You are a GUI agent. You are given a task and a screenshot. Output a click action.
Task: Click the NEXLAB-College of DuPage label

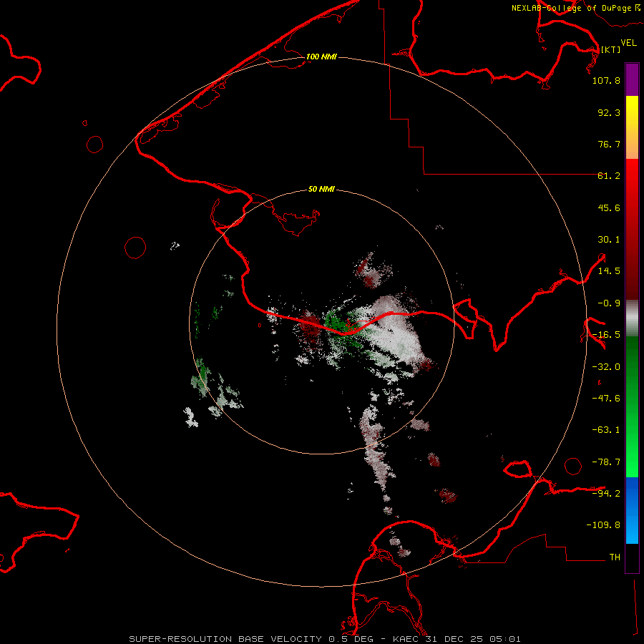[575, 8]
